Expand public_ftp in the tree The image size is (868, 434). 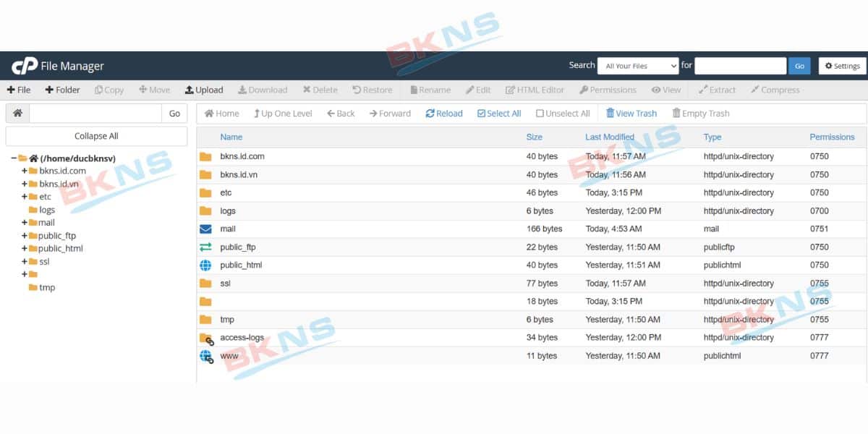coord(25,236)
